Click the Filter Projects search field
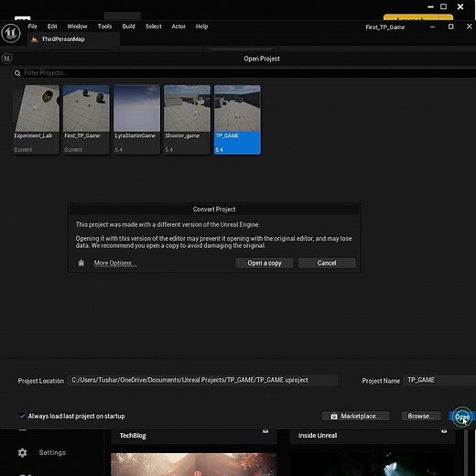 244,73
